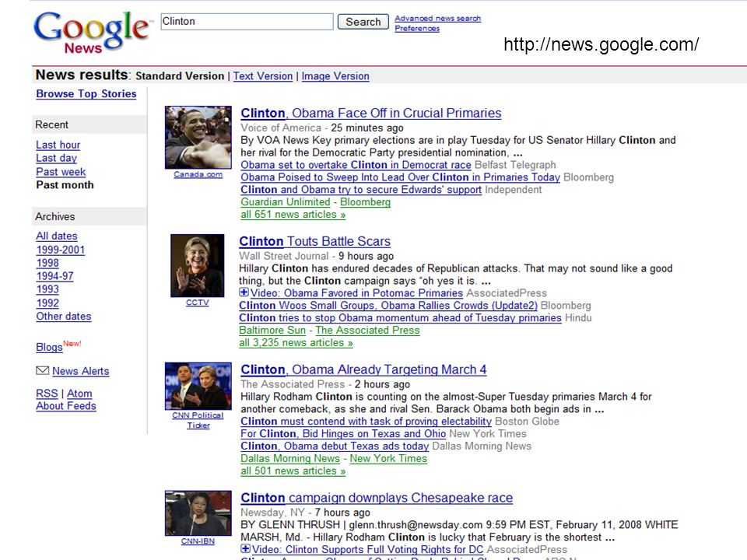
Task: Open Guardian Unlimited source link
Action: pos(286,202)
